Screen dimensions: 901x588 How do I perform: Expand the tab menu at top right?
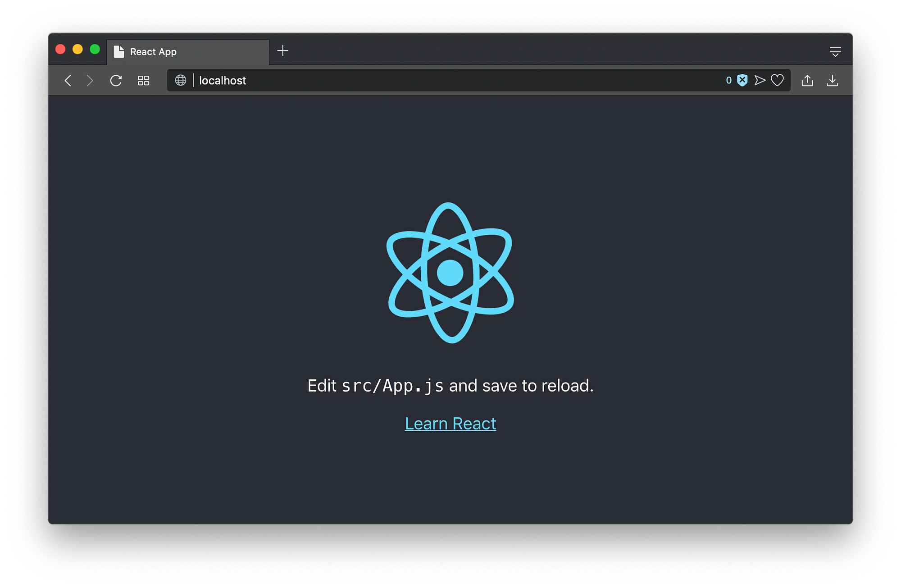(x=835, y=52)
